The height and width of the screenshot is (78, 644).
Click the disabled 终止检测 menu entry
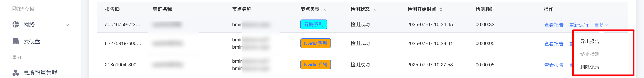pos(590,54)
